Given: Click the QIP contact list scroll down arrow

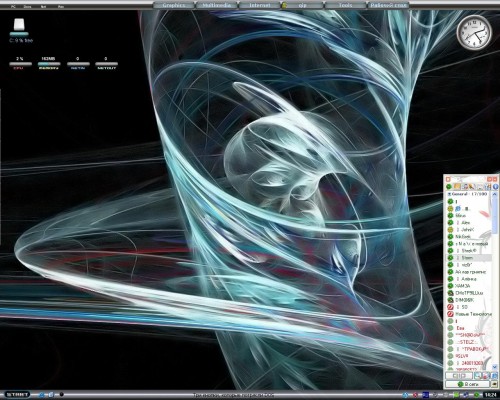Looking at the screenshot, I should 495,367.
